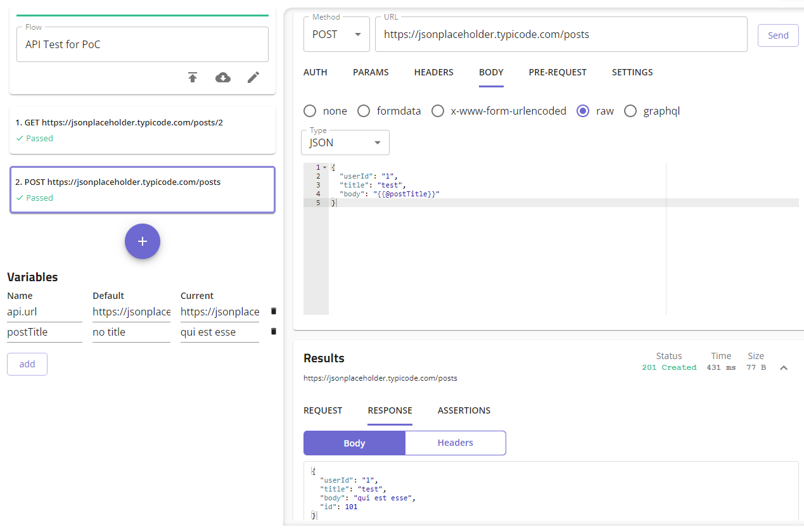Edit 'qui est esse' current value
The height and width of the screenshot is (532, 804).
[x=220, y=332]
